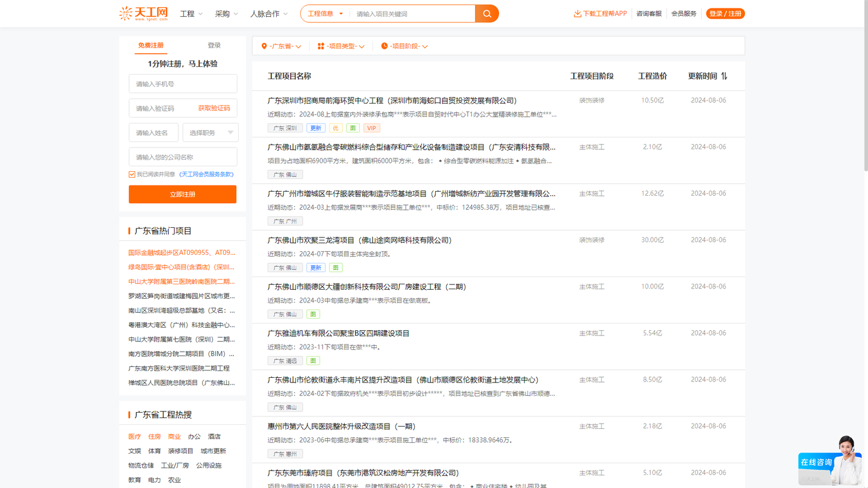Toggle the member terms agreement checkbox

132,175
